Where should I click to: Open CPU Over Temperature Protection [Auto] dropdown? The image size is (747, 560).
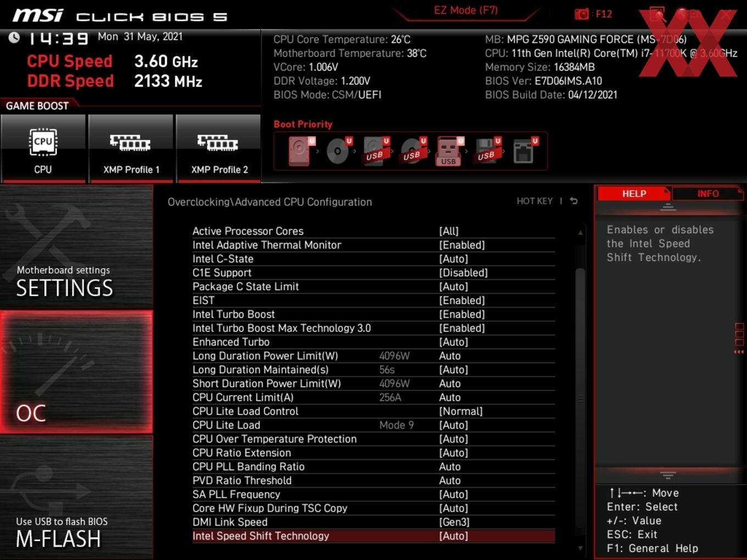[454, 439]
